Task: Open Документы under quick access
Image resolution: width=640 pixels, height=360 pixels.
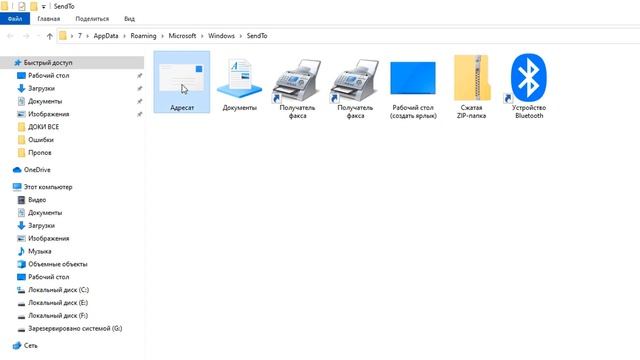Action: click(x=45, y=101)
